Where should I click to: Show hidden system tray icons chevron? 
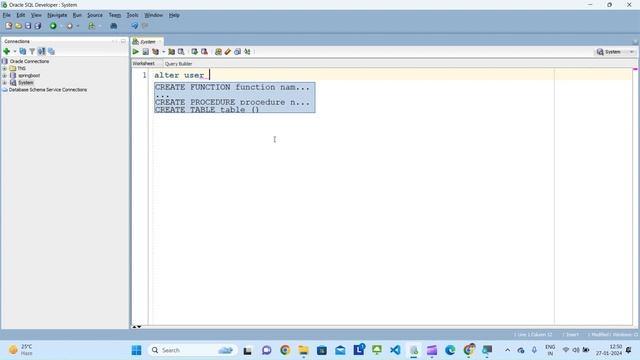pos(507,350)
